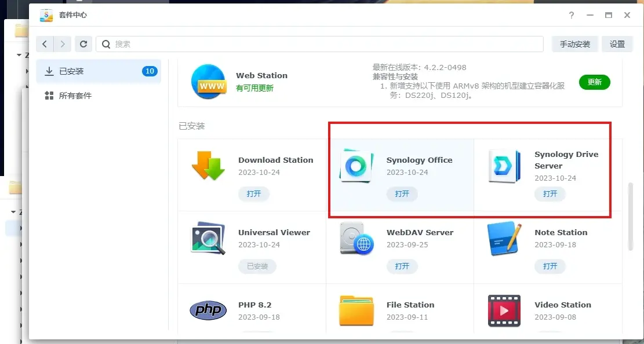Open the help question mark
Screen dimensions: 644x344
point(572,15)
